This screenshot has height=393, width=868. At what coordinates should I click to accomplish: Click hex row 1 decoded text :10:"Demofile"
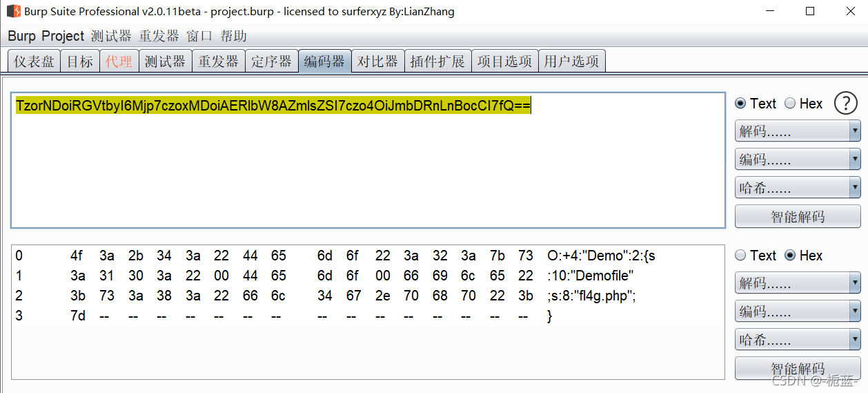click(x=590, y=276)
